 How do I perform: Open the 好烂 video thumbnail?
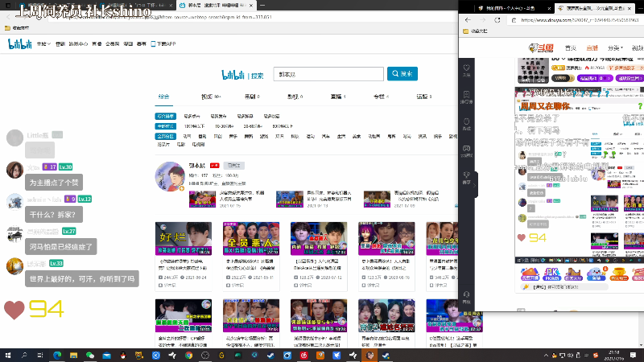click(x=184, y=238)
